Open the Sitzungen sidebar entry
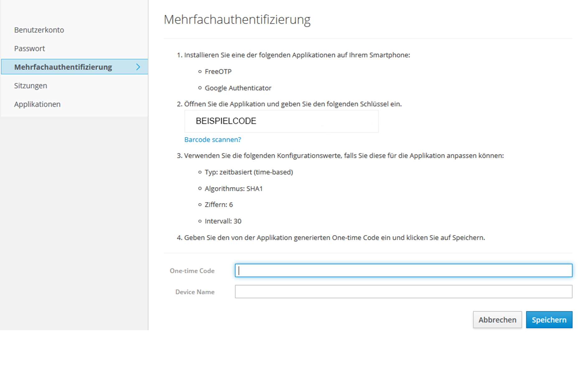 (x=30, y=85)
